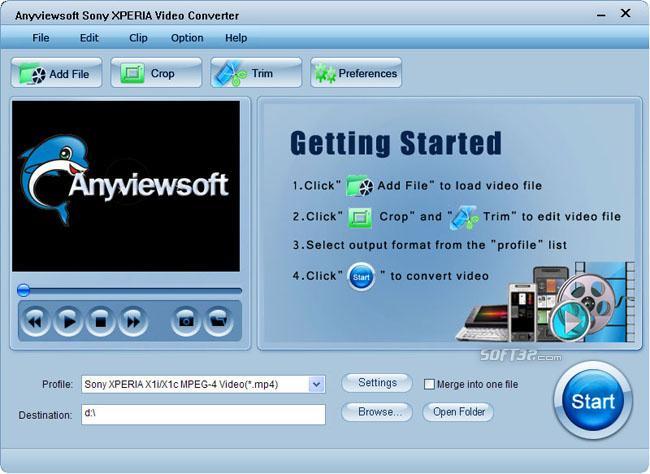The image size is (650, 474).
Task: Play the video preview
Action: point(68,321)
